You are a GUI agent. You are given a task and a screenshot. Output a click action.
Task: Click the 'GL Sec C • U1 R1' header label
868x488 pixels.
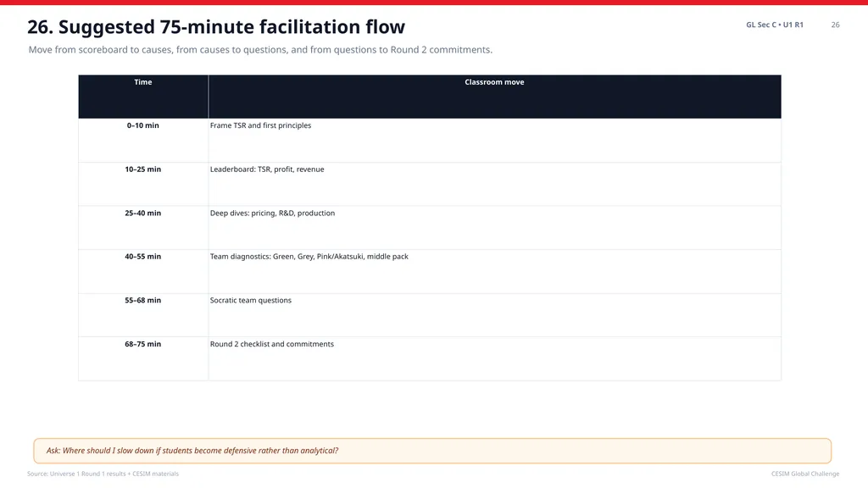(x=775, y=25)
